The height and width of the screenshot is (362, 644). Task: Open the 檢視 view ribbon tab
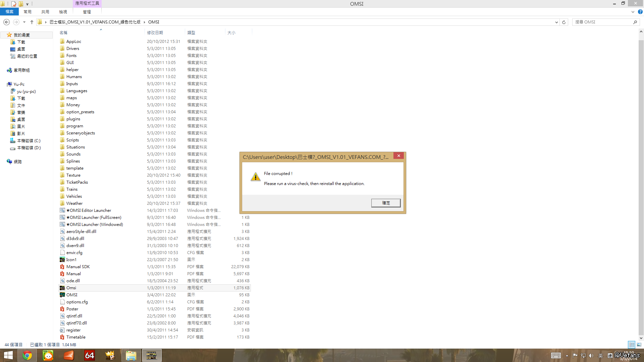coord(63,12)
